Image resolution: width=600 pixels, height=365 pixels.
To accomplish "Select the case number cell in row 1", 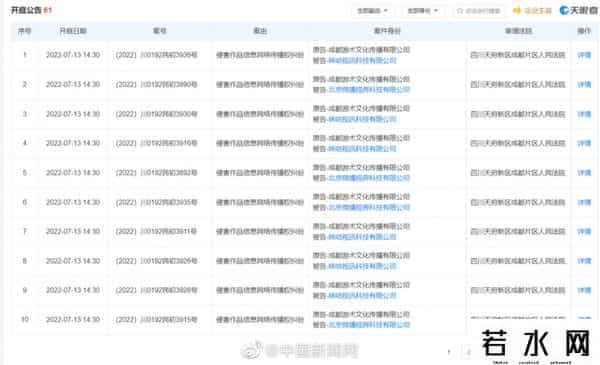I will pos(157,55).
